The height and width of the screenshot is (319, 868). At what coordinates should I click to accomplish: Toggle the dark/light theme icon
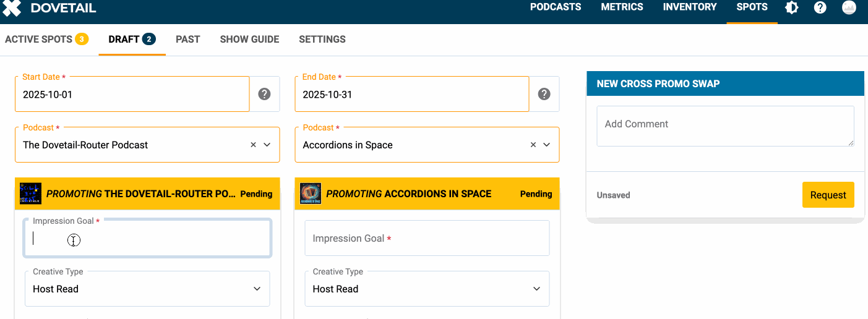click(791, 8)
